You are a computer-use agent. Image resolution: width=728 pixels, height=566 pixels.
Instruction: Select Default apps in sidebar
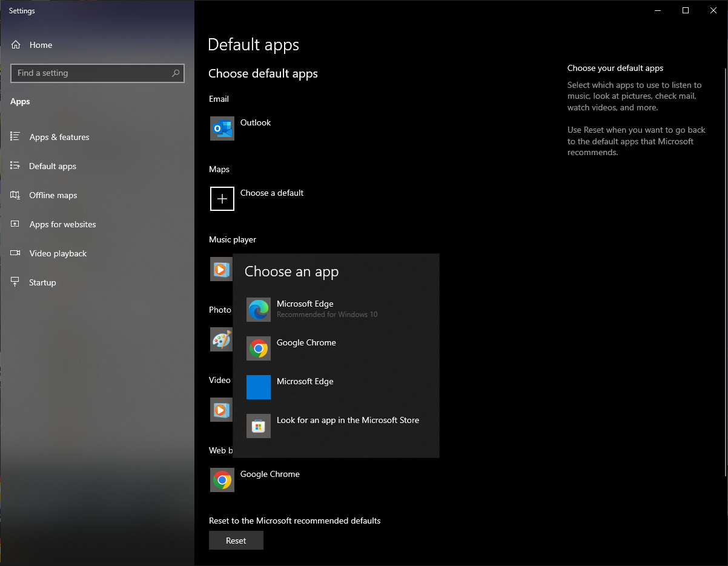click(x=97, y=166)
